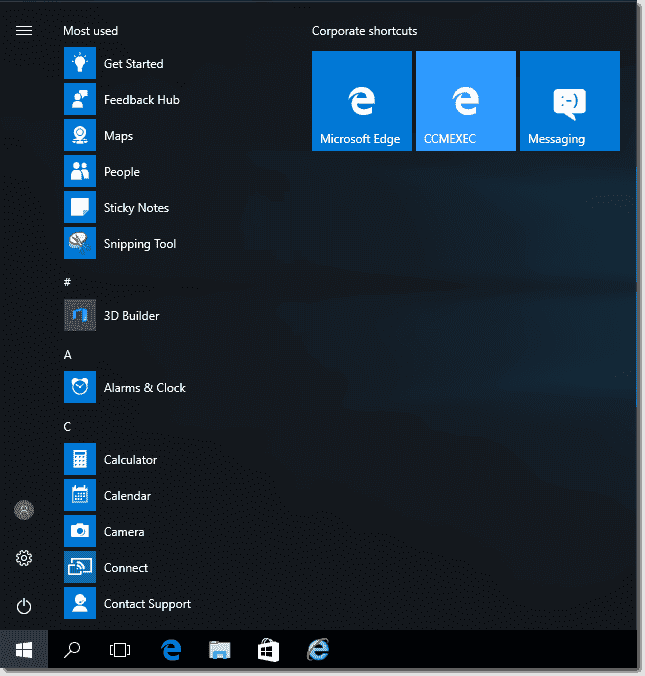Launch Internet Explorer from taskbar
645x676 pixels.
coord(318,650)
